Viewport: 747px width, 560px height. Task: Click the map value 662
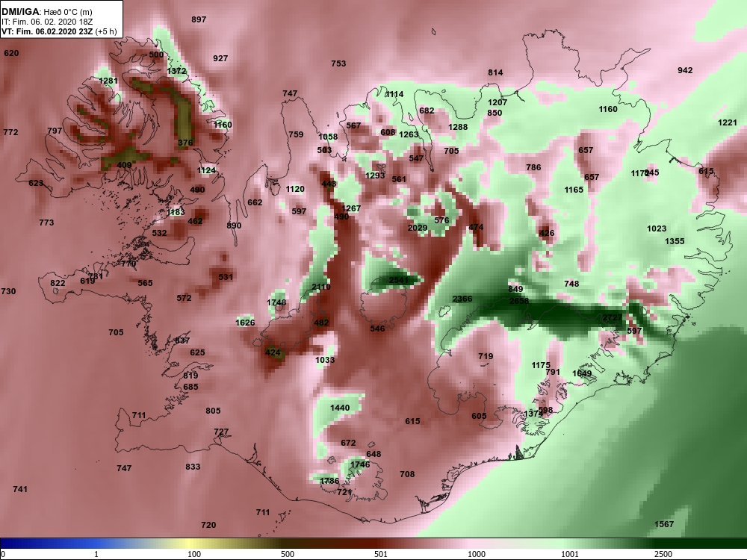point(255,203)
